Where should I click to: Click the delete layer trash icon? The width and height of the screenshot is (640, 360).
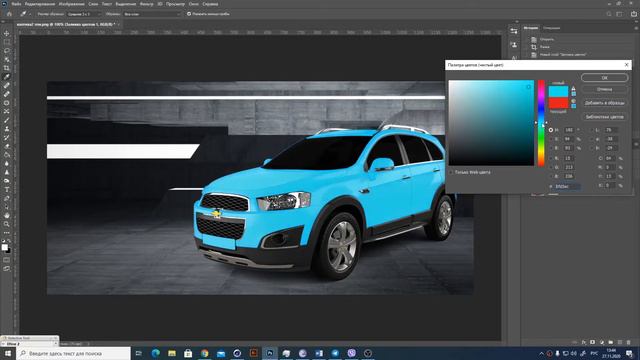[x=628, y=342]
